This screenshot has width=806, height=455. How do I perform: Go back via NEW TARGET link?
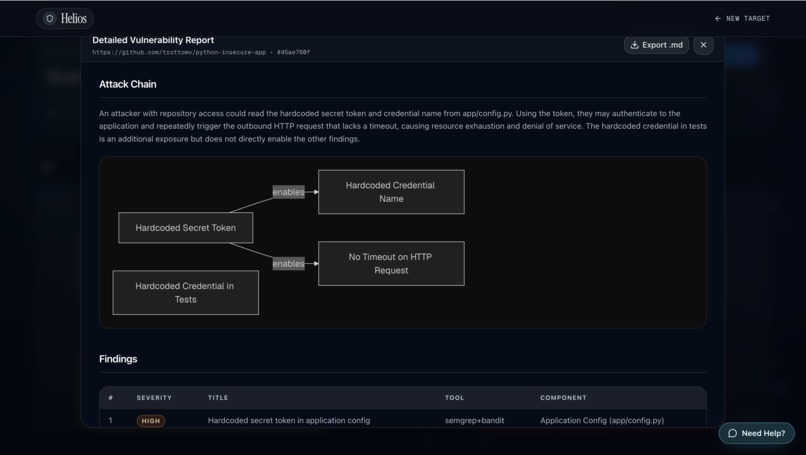pyautogui.click(x=742, y=19)
